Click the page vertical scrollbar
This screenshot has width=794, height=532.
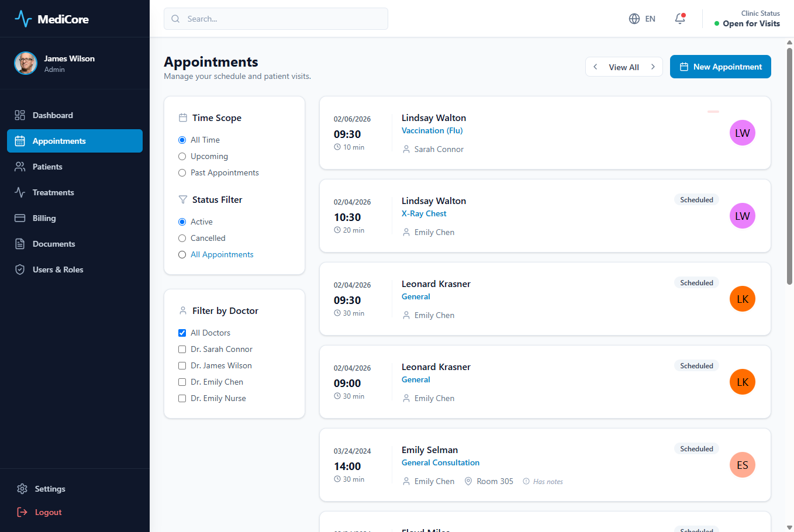pyautogui.click(x=789, y=166)
